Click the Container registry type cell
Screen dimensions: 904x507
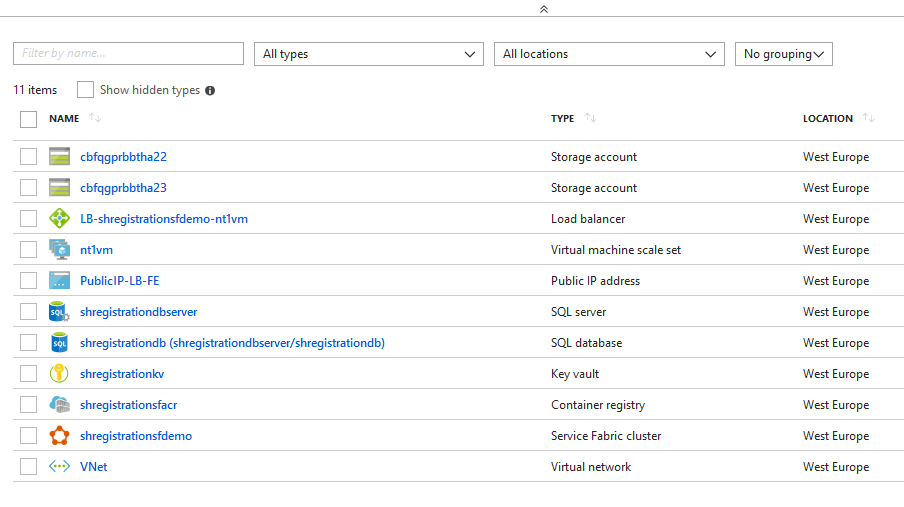(x=598, y=405)
